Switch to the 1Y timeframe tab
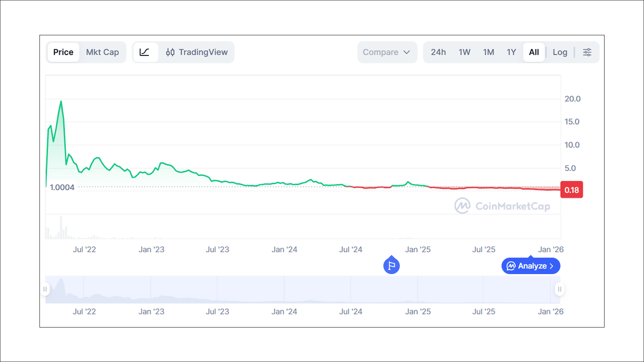The width and height of the screenshot is (644, 362). (x=511, y=52)
